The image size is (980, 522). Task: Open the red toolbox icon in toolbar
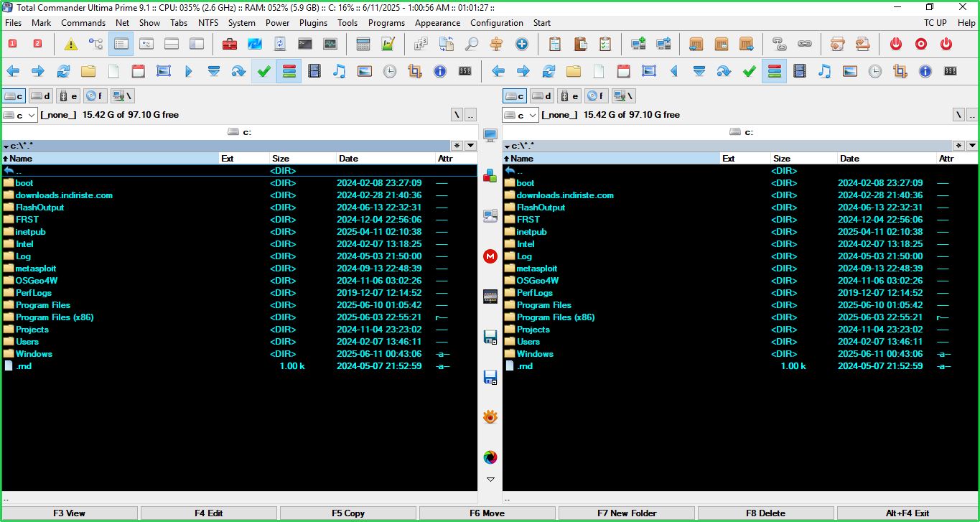coord(230,44)
